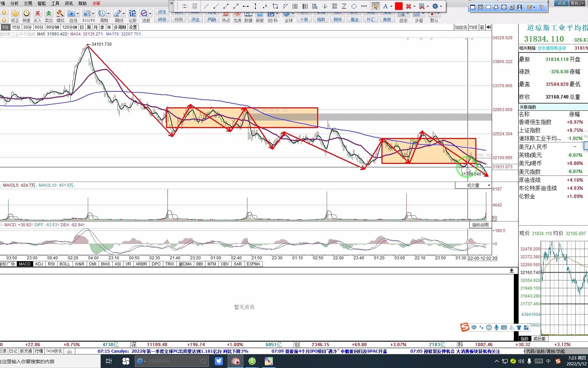Select the rectangle drawing tool
Image resolution: width=588 pixels, height=368 pixels.
(x=275, y=6)
